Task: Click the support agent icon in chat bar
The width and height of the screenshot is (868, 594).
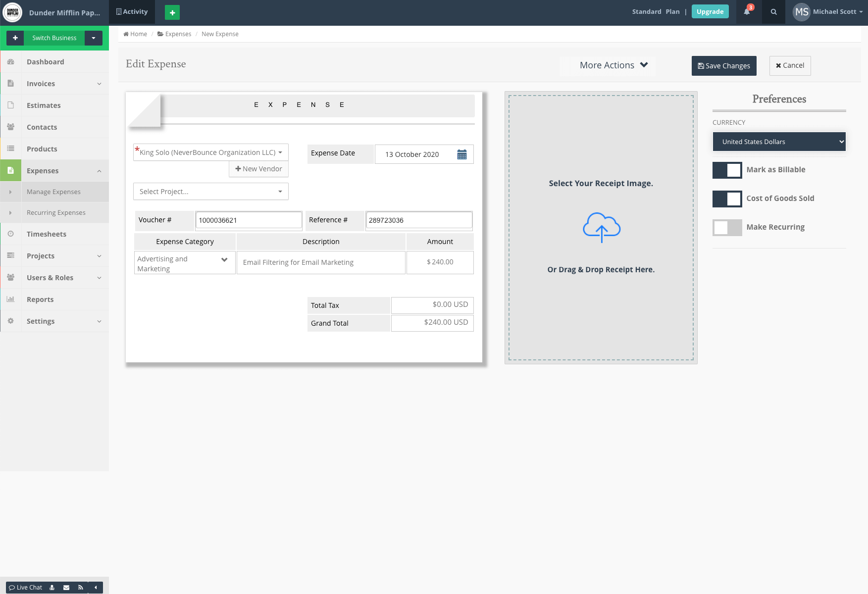Action: pyautogui.click(x=52, y=588)
